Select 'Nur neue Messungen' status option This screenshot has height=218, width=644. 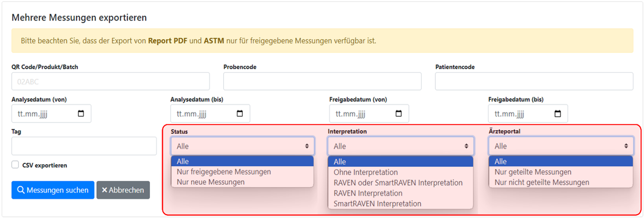tap(211, 182)
